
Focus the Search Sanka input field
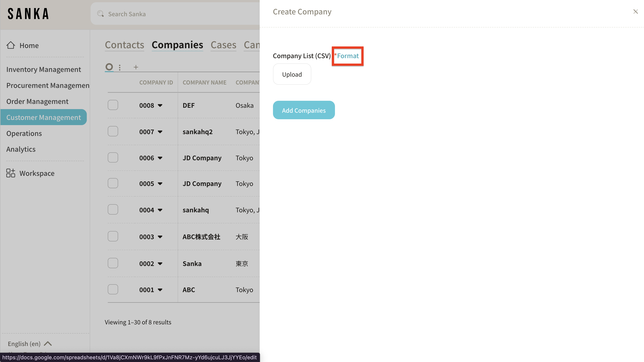(175, 14)
